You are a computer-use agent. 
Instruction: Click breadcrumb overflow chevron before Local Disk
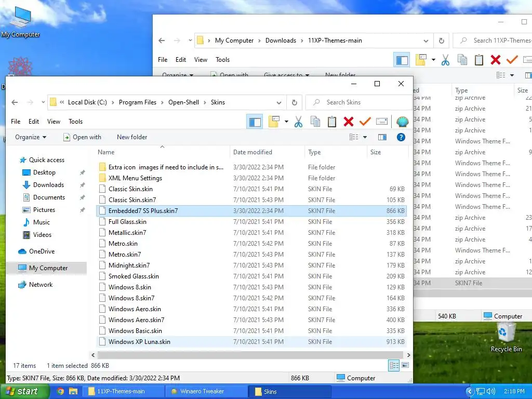tap(62, 102)
